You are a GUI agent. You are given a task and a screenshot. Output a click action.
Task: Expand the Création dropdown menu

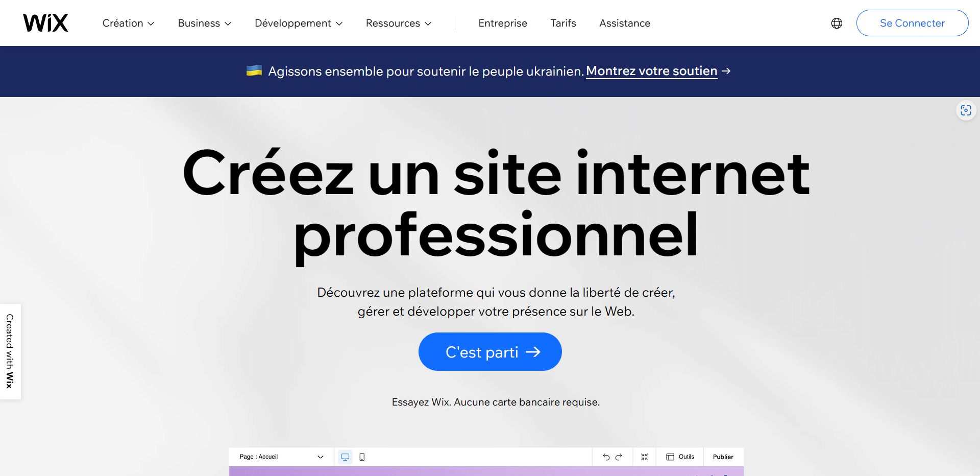pos(128,23)
